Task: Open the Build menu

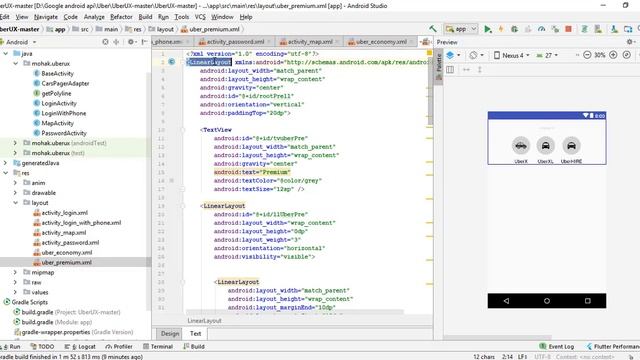Action: click(x=145, y=17)
